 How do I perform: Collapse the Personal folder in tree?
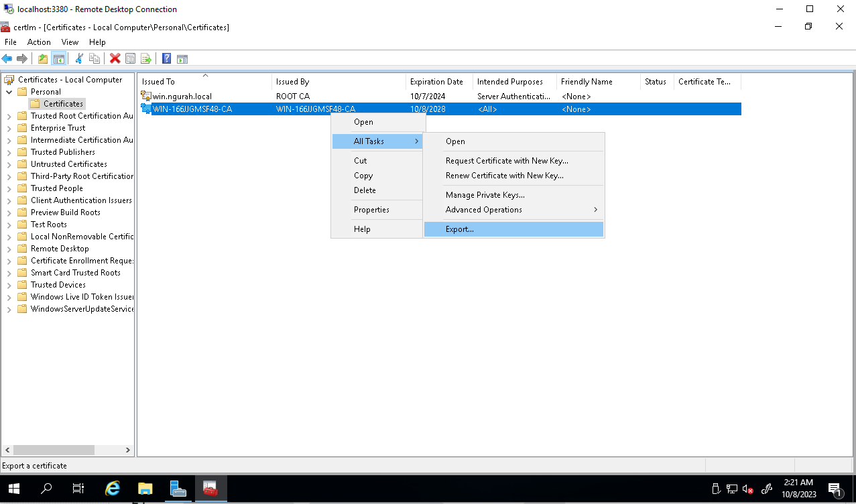9,92
